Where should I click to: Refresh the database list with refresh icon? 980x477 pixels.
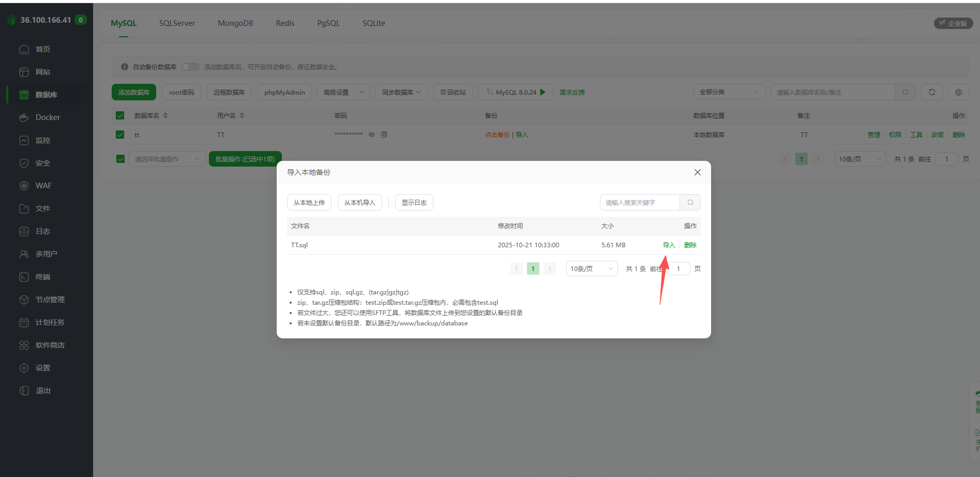click(x=931, y=92)
